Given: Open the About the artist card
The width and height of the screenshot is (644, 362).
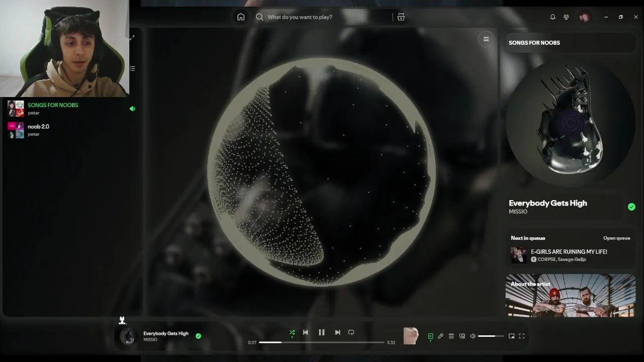Looking at the screenshot, I should [571, 296].
